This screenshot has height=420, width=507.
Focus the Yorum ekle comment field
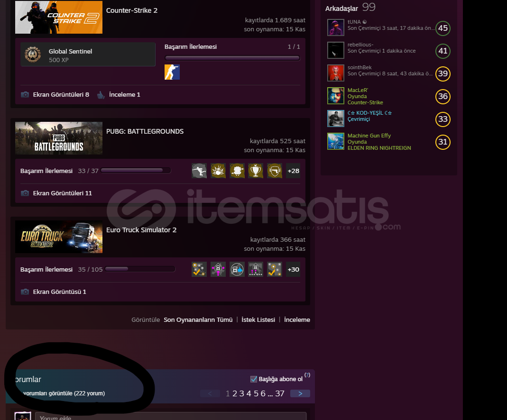click(171, 416)
